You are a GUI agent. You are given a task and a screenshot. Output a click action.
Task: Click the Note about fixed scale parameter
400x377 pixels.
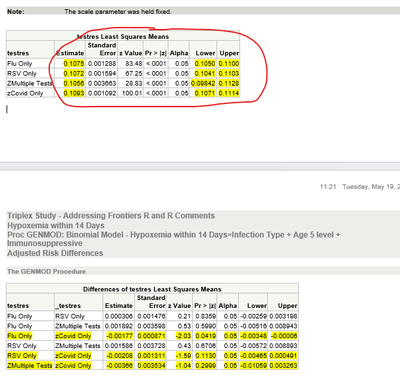[x=118, y=12]
